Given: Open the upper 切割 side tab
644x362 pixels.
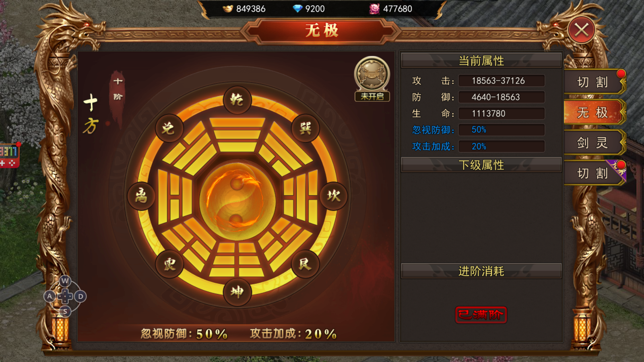Looking at the screenshot, I should [594, 82].
